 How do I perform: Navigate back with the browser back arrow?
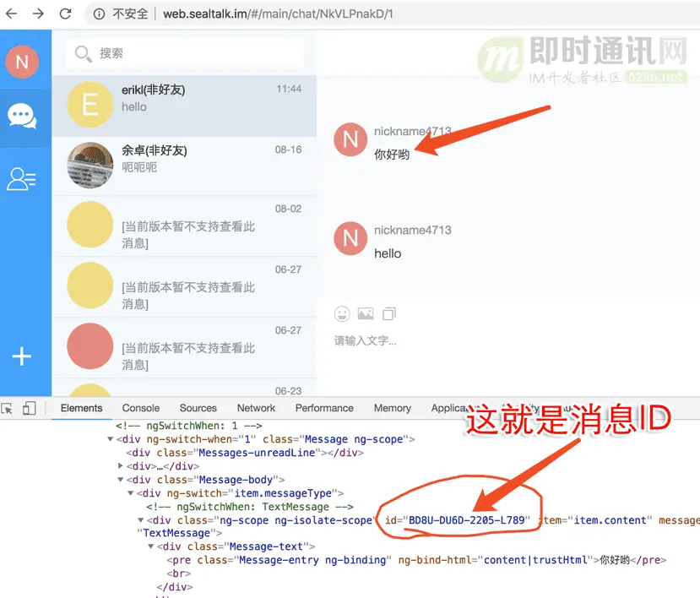[x=14, y=14]
